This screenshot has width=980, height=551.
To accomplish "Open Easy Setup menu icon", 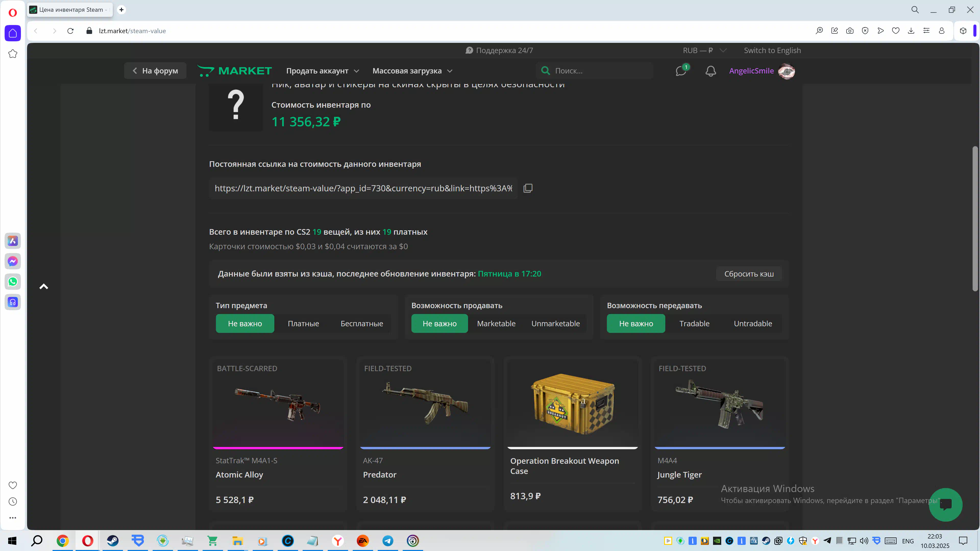I will pyautogui.click(x=926, y=31).
